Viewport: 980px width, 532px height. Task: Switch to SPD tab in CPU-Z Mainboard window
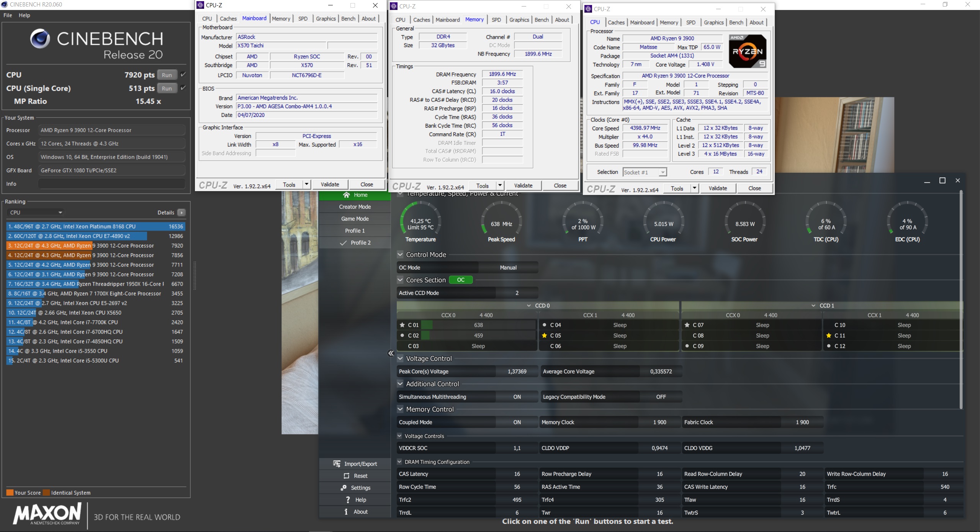[x=303, y=19]
